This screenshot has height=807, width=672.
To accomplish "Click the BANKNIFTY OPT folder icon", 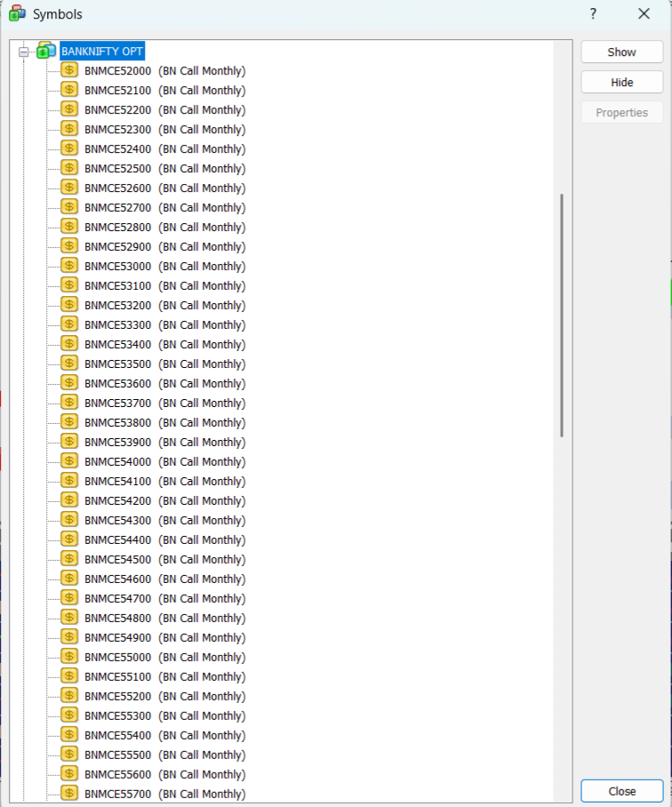I will [46, 52].
